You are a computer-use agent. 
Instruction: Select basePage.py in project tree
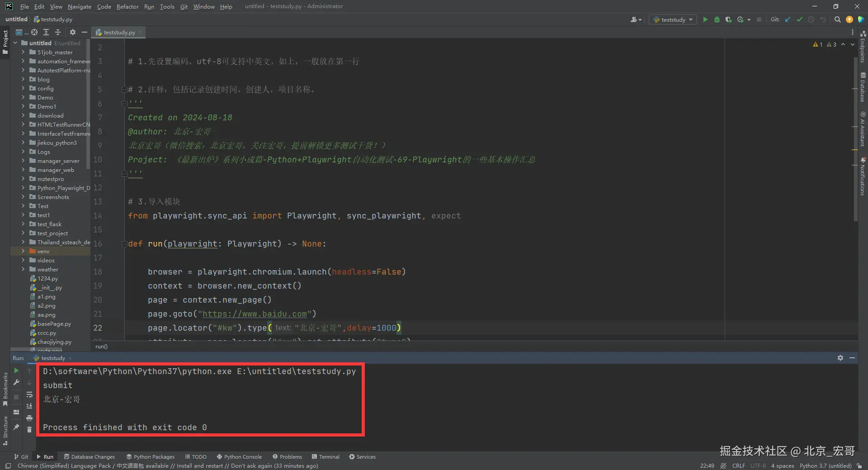tap(54, 323)
